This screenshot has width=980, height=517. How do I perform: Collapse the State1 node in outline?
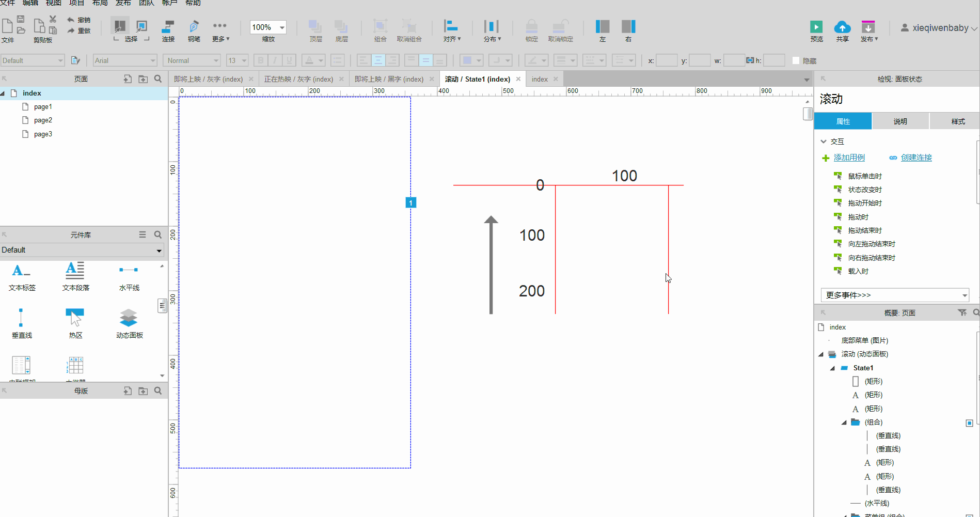(832, 368)
